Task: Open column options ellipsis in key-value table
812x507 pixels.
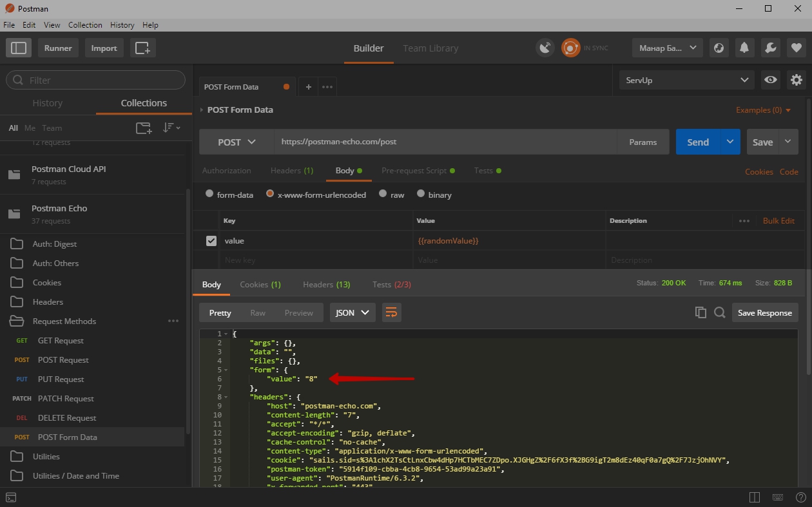Action: click(x=744, y=220)
